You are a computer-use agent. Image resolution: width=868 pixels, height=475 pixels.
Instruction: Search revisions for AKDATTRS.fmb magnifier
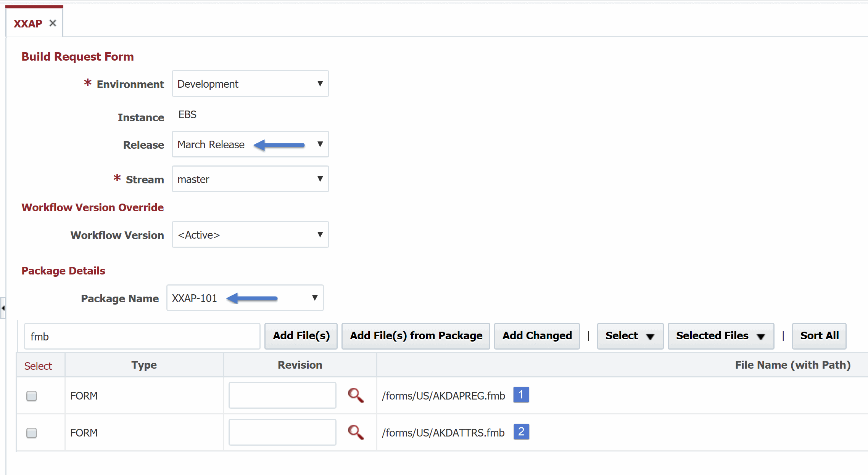click(356, 432)
